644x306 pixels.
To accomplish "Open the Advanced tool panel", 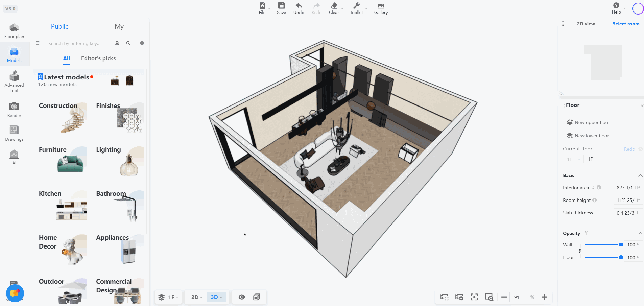I will [x=14, y=81].
